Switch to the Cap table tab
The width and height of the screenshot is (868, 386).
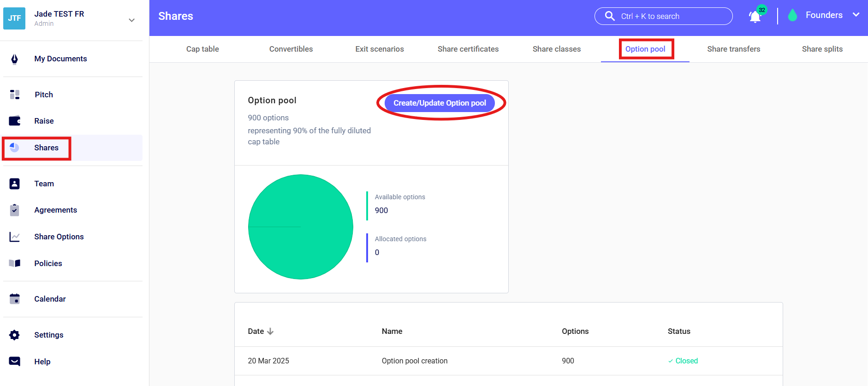[202, 49]
